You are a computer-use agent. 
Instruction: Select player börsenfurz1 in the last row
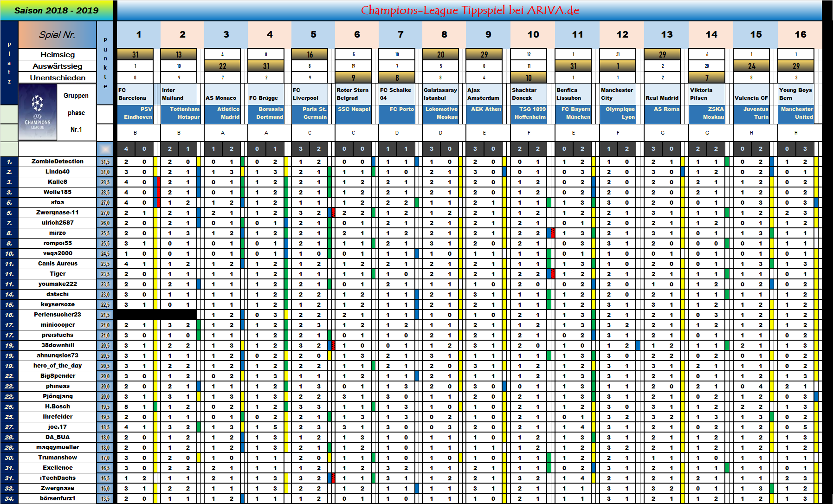57,498
